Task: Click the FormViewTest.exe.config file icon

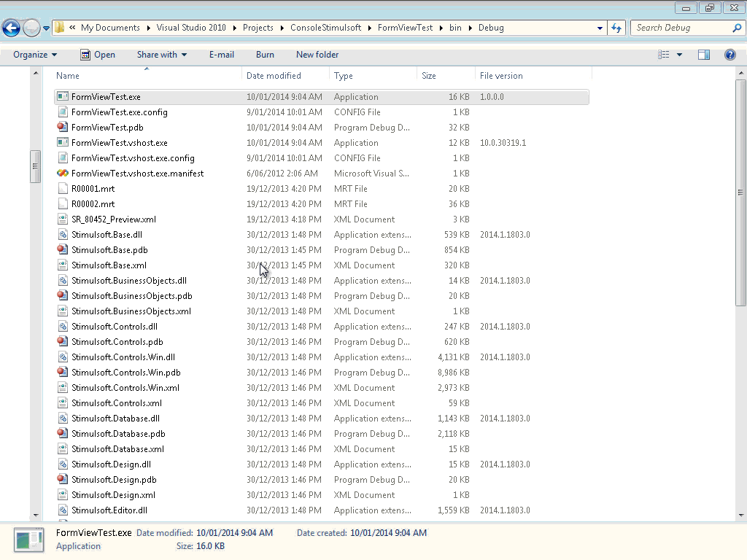Action: 63,112
